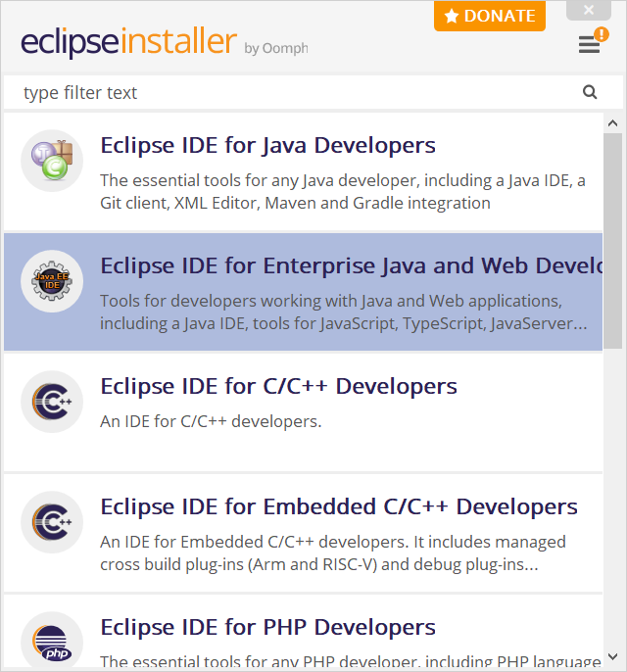627x672 pixels.
Task: Click the eclipseinstaller logo
Action: click(128, 41)
